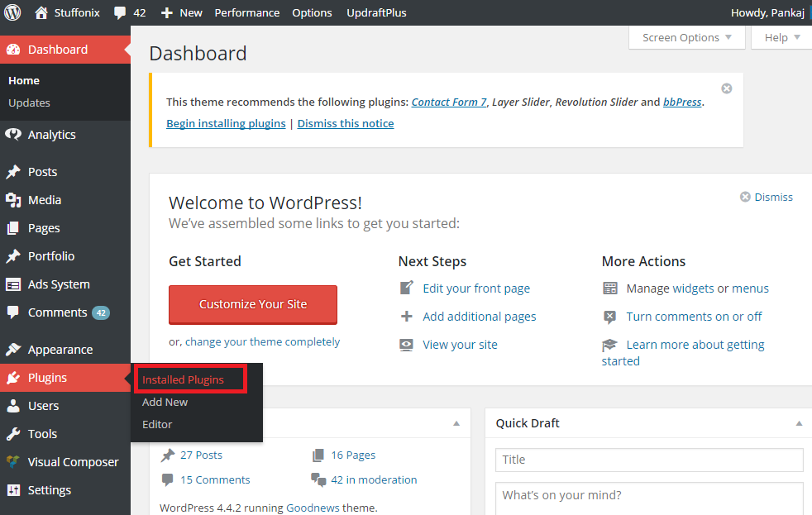Expand the Screen Options dropdown
812x515 pixels.
(x=686, y=38)
